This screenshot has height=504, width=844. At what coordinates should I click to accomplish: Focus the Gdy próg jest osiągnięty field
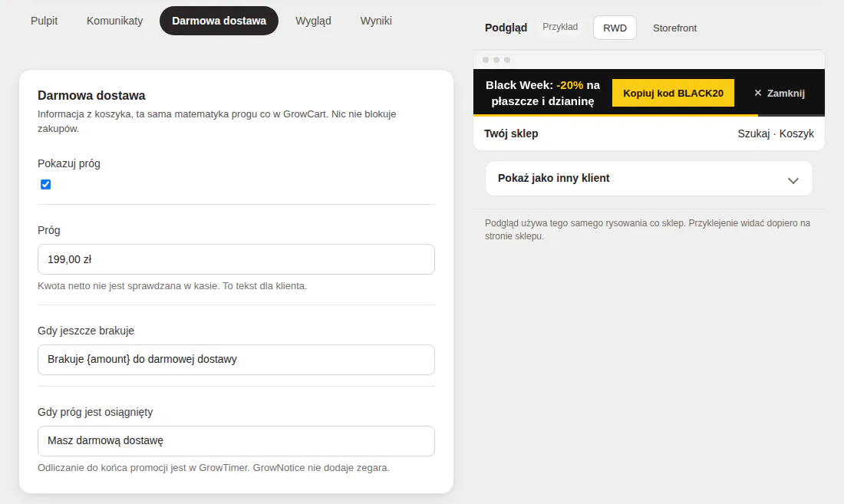236,441
